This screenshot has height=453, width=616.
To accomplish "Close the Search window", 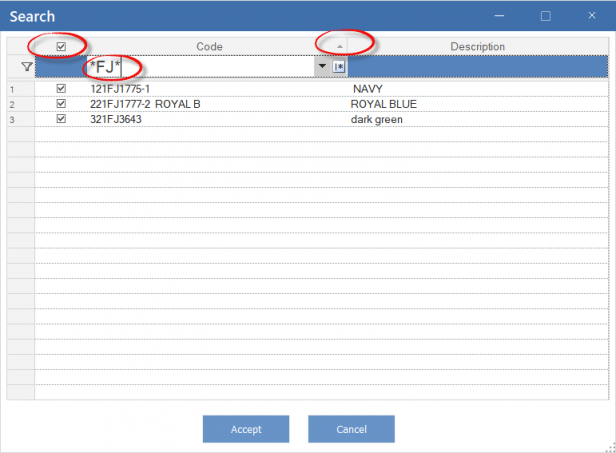I will point(592,15).
